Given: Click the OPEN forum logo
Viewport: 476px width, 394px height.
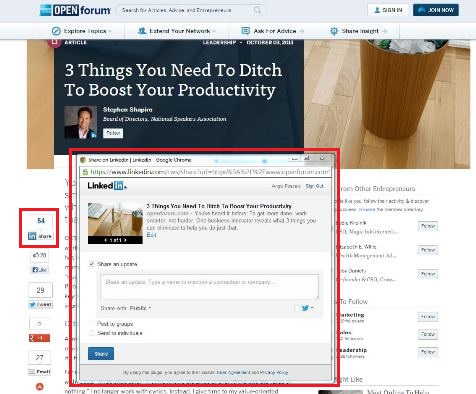Looking at the screenshot, I should coord(75,10).
